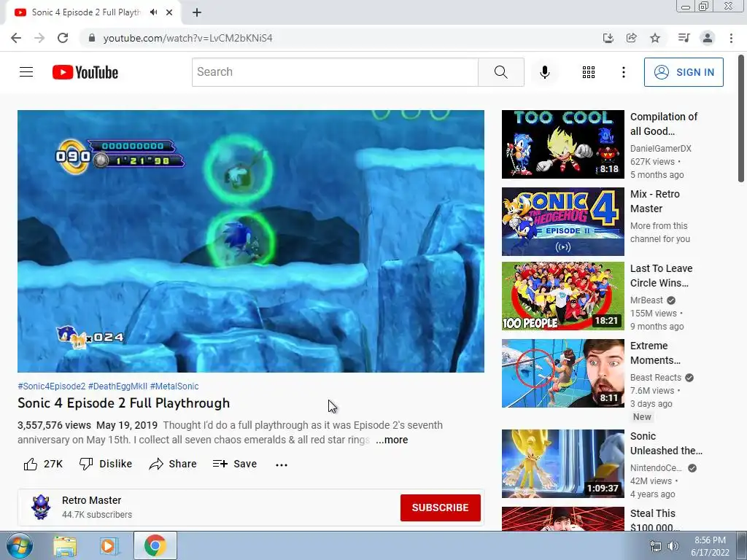
Task: Open YouTube settings three-dot menu
Action: (623, 72)
